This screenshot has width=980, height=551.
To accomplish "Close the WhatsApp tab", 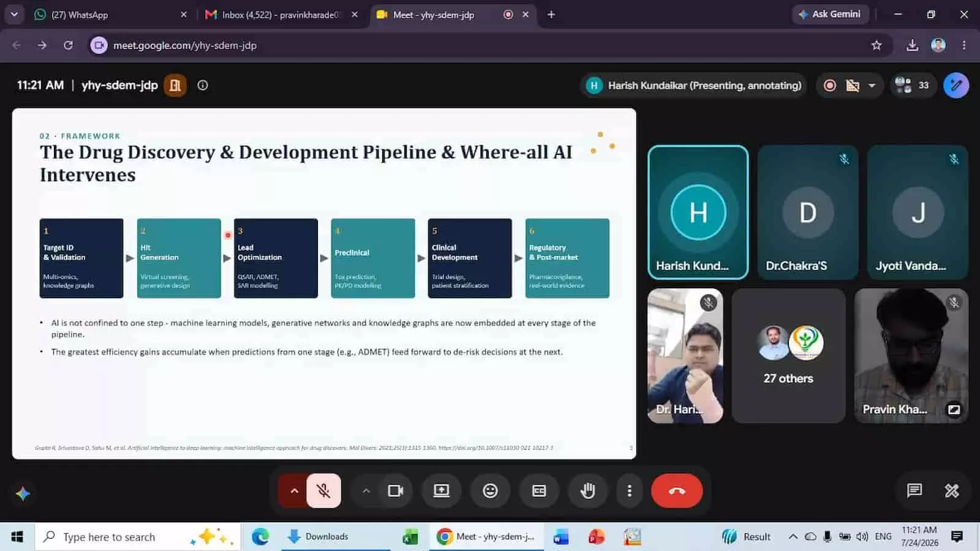I will 184,15.
